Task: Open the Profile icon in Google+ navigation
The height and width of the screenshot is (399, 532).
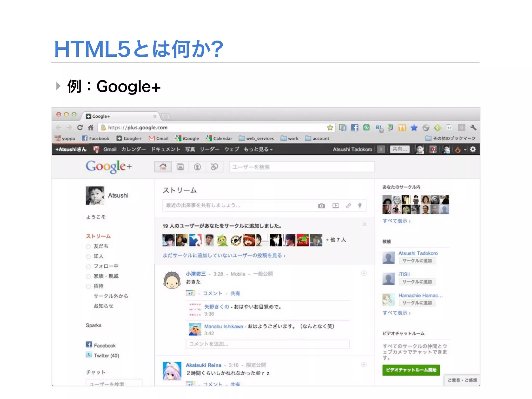Action: 197,167
